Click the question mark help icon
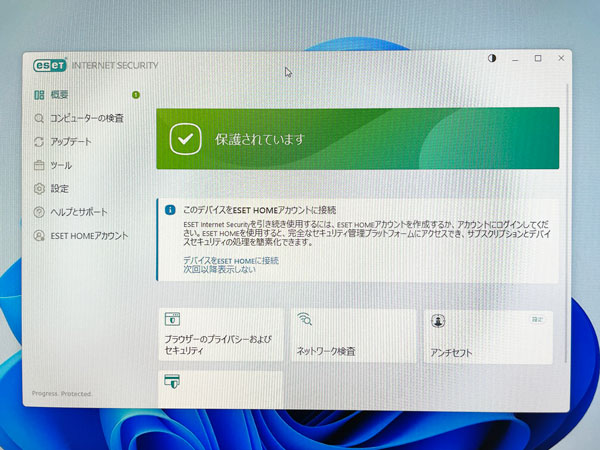This screenshot has height=450, width=600. click(39, 212)
